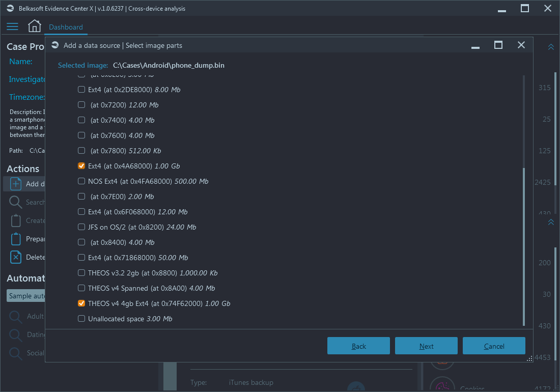This screenshot has height=392, width=560.
Task: Check partition at 0x7E00 2.00 Mb
Action: pyautogui.click(x=81, y=197)
